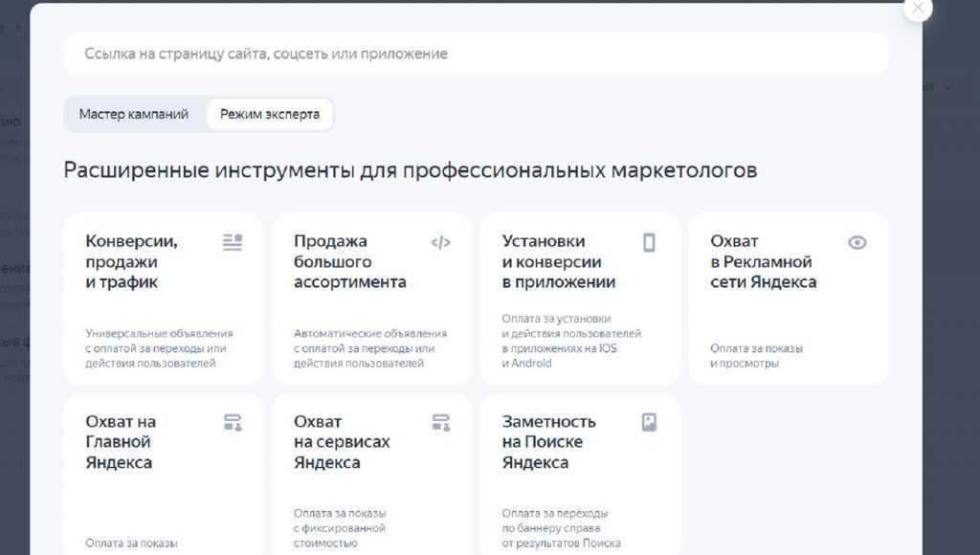Click the eye icon on Охват в Рекламной сети
The image size is (980, 555).
coord(857,242)
